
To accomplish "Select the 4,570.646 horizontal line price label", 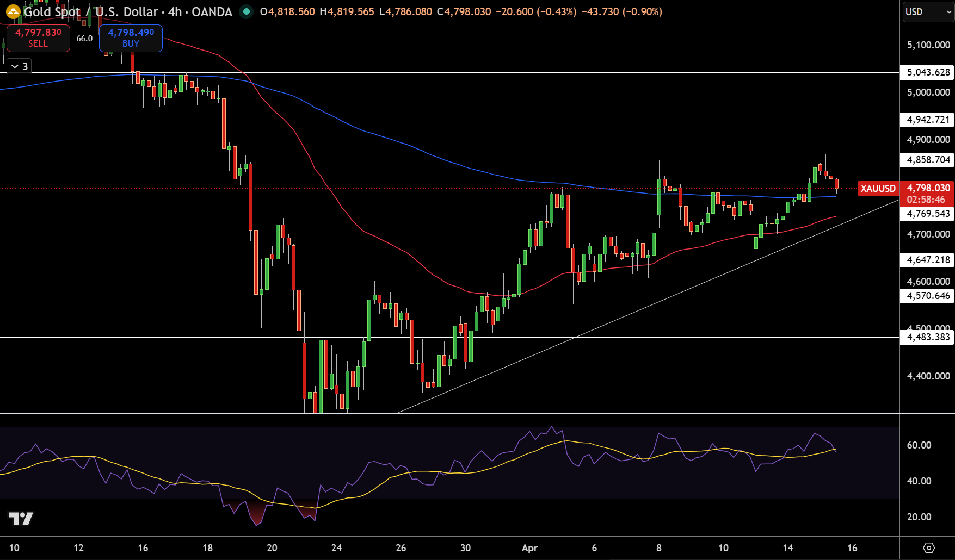I will click(928, 296).
